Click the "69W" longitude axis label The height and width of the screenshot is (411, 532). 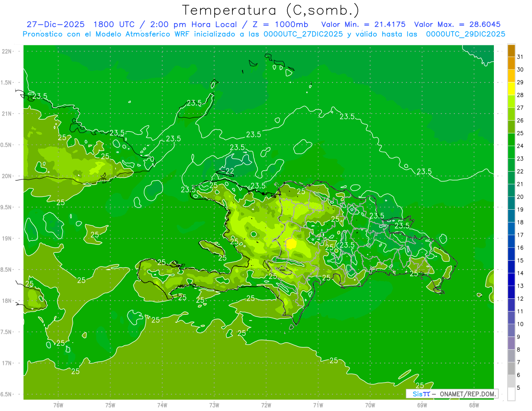(x=422, y=404)
